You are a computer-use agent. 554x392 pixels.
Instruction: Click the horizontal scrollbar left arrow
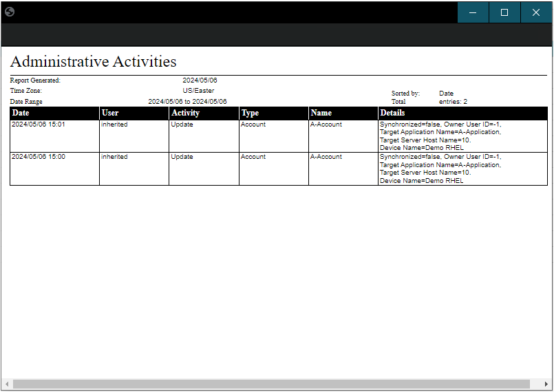(8, 384)
